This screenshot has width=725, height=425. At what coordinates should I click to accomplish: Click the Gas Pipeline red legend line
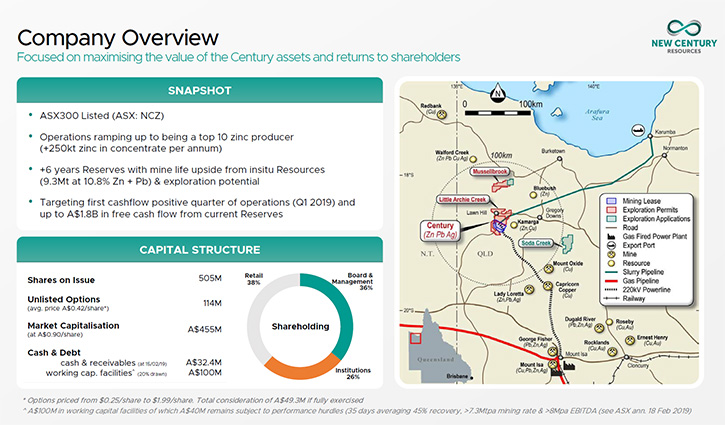click(x=611, y=281)
